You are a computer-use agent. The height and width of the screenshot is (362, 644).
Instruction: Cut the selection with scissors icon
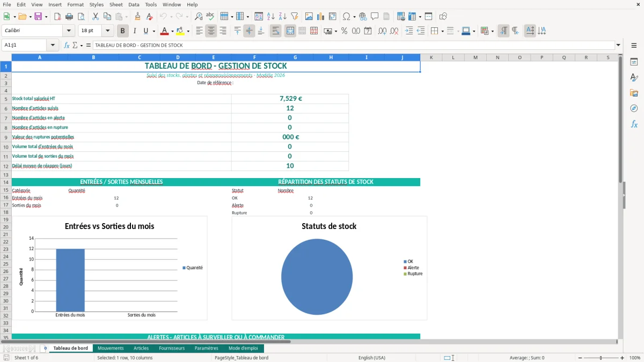[96, 17]
